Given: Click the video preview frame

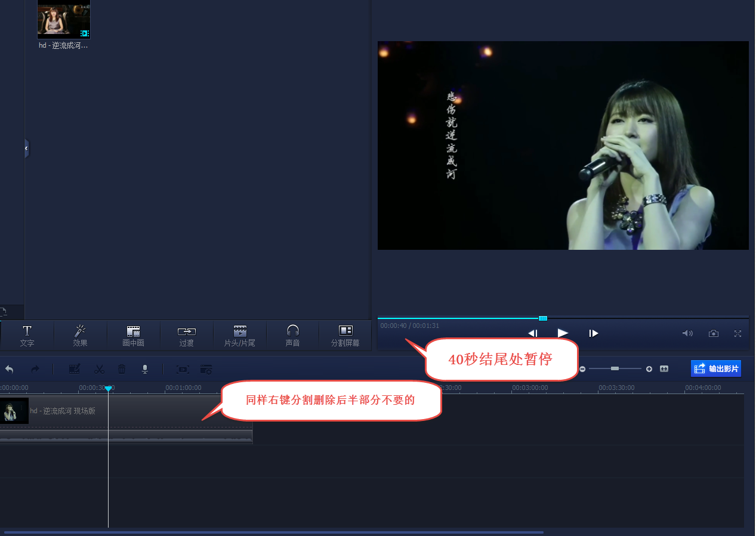Looking at the screenshot, I should 563,145.
